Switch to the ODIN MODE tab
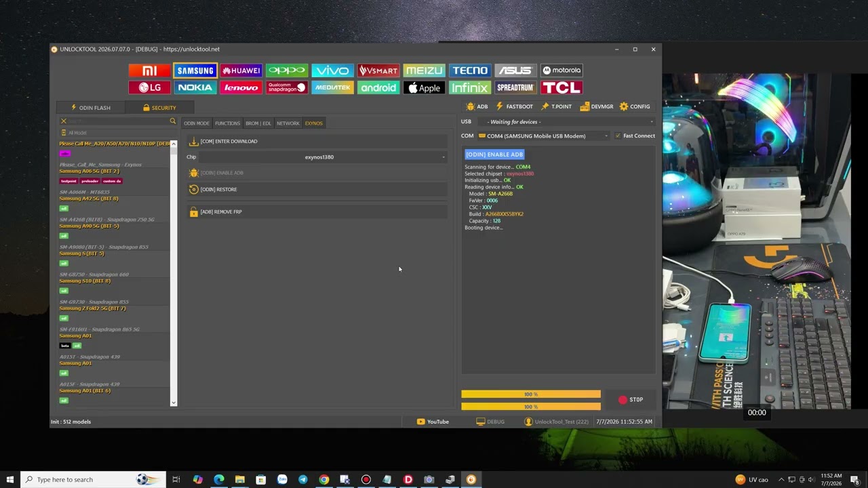 coord(197,123)
